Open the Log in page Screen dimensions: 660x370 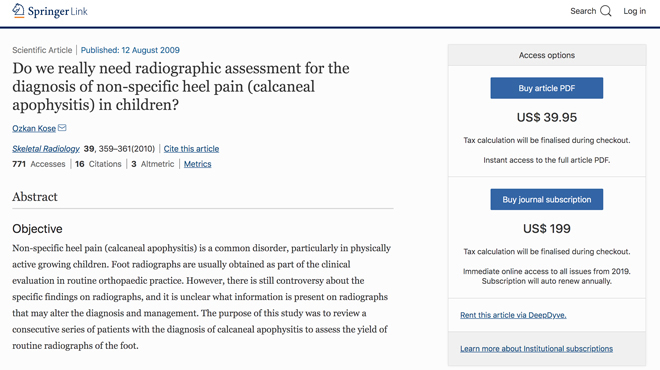coord(634,11)
